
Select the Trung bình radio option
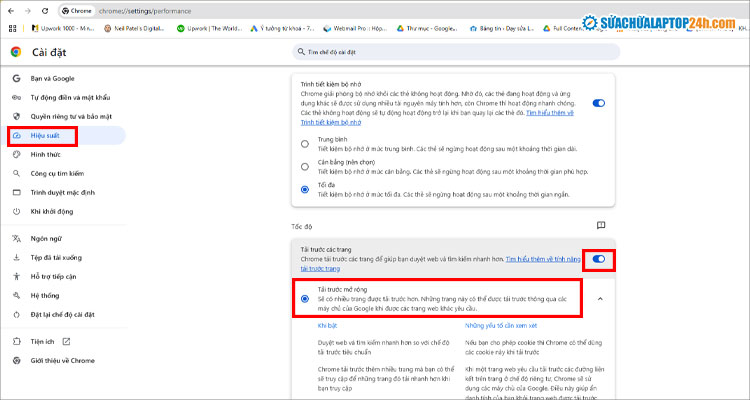click(x=305, y=144)
